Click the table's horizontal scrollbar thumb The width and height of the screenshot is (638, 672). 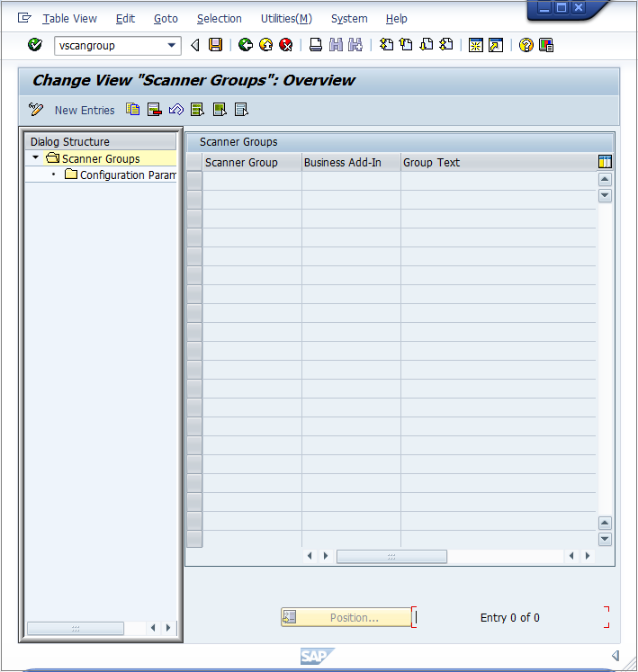coord(391,556)
